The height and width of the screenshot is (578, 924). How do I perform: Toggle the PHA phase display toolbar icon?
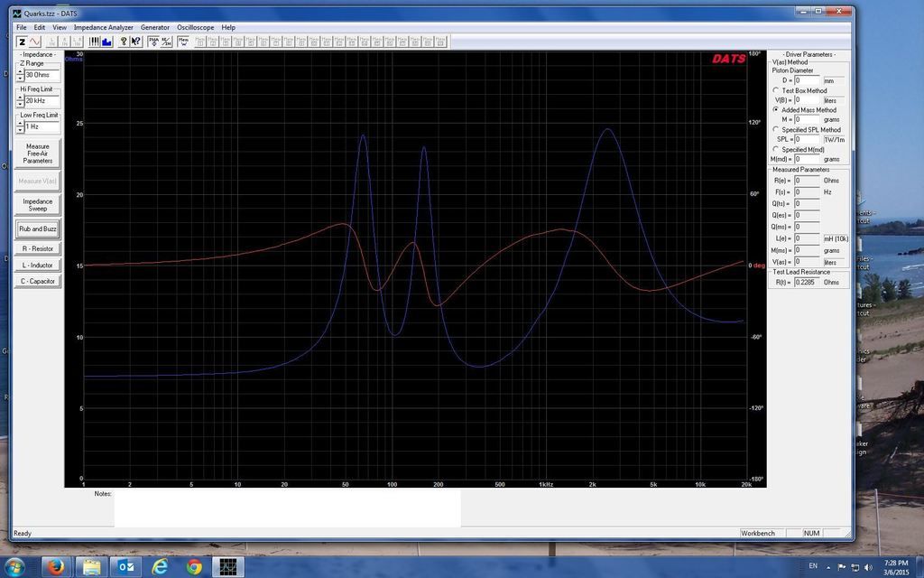(x=153, y=42)
